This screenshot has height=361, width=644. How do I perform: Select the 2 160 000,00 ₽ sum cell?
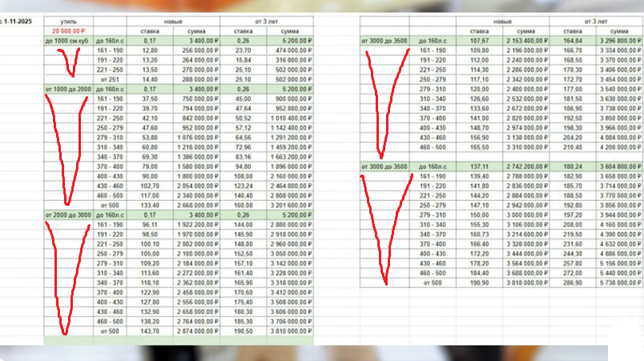pos(290,176)
